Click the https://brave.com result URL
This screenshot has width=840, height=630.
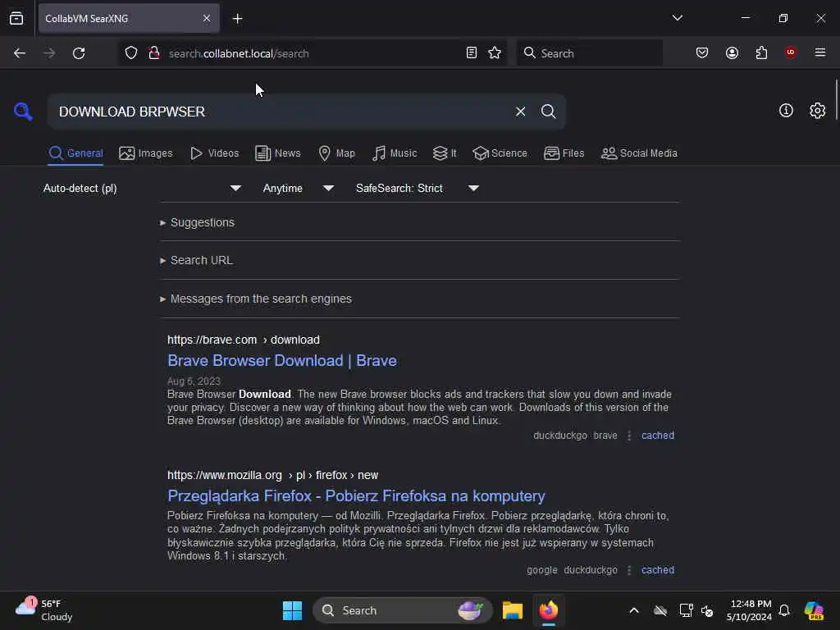[x=243, y=340]
